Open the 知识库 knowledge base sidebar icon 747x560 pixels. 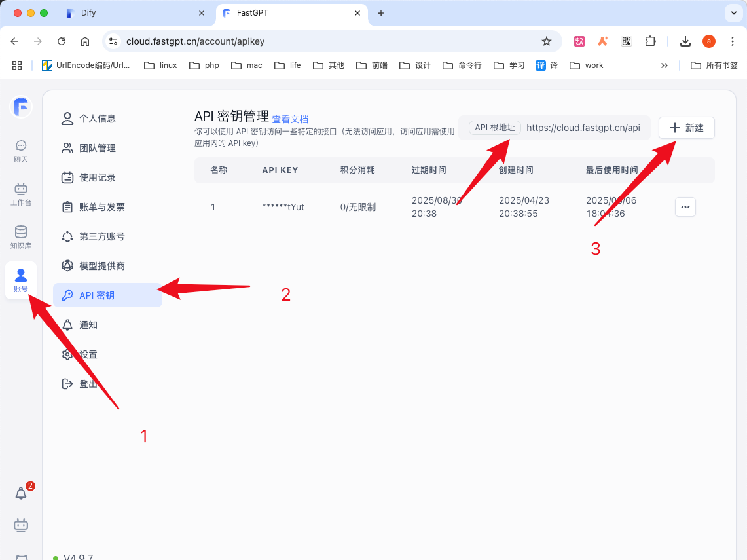click(21, 237)
